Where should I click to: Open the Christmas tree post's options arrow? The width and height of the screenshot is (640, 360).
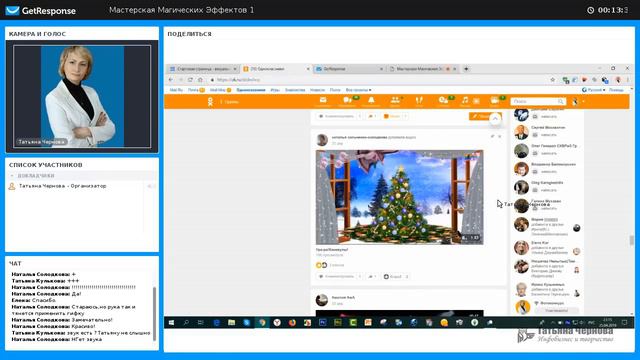click(492, 136)
